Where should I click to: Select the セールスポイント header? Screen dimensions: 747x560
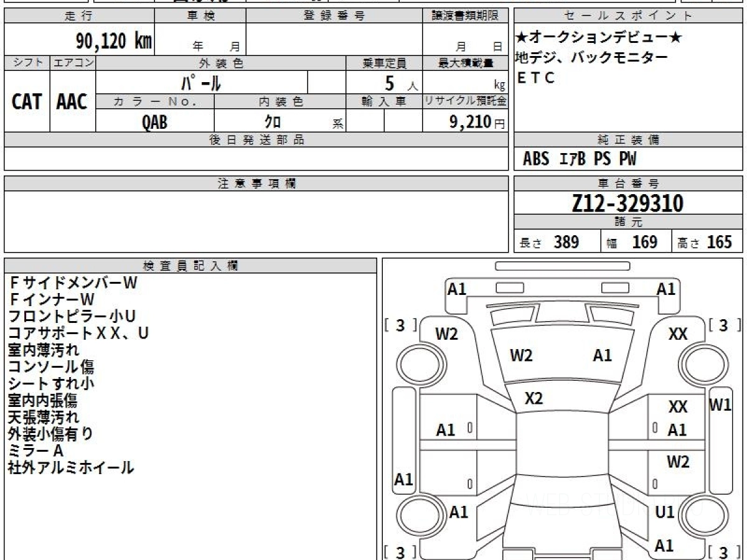[x=628, y=16]
